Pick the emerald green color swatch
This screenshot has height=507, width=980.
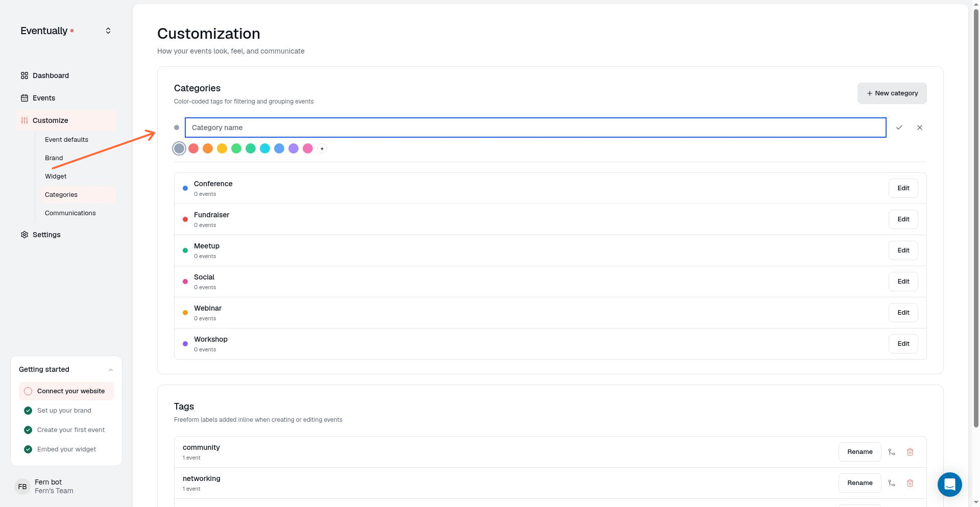point(251,148)
